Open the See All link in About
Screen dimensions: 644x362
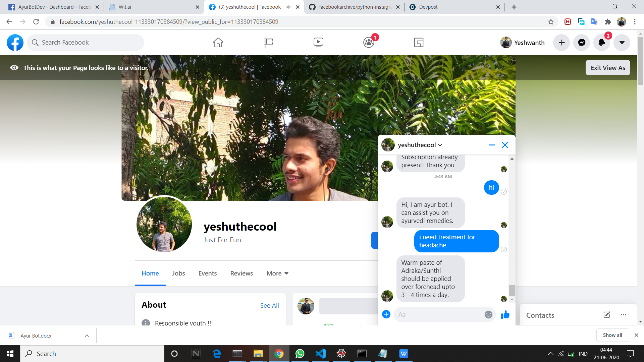click(269, 305)
